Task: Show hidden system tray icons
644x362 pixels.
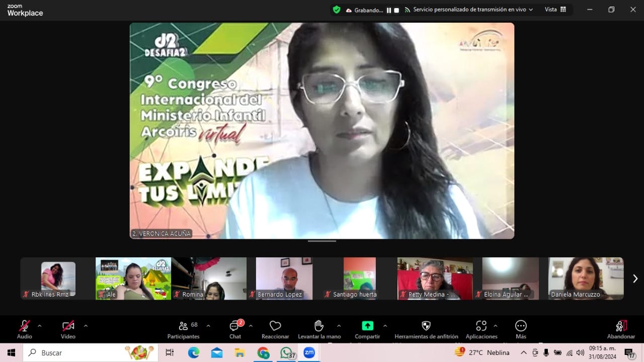Action: click(x=523, y=352)
